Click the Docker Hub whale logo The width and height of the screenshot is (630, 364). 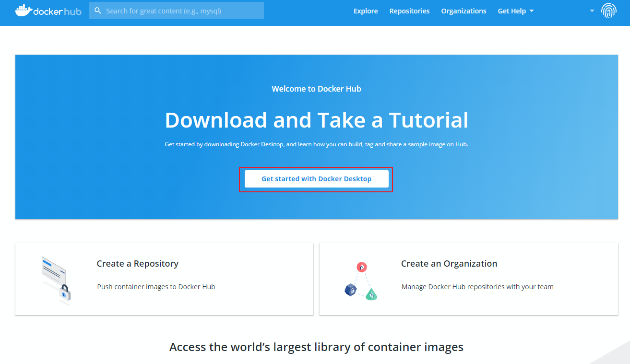point(48,11)
